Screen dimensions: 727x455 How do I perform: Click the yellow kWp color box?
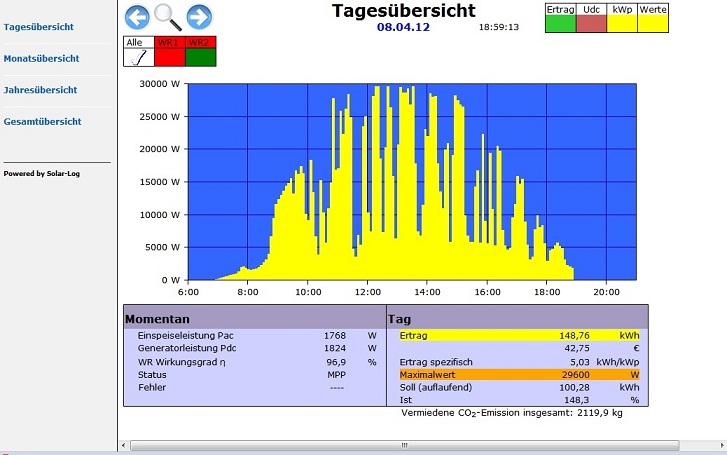click(x=621, y=24)
